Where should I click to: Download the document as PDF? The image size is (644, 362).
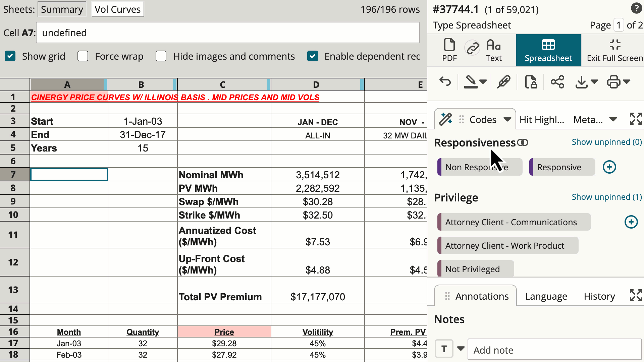[x=449, y=50]
